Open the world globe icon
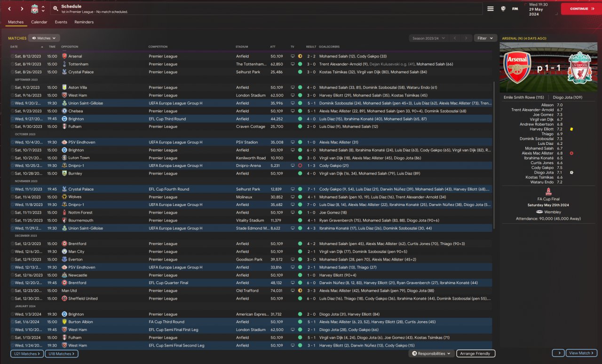The width and height of the screenshot is (602, 364). click(503, 8)
